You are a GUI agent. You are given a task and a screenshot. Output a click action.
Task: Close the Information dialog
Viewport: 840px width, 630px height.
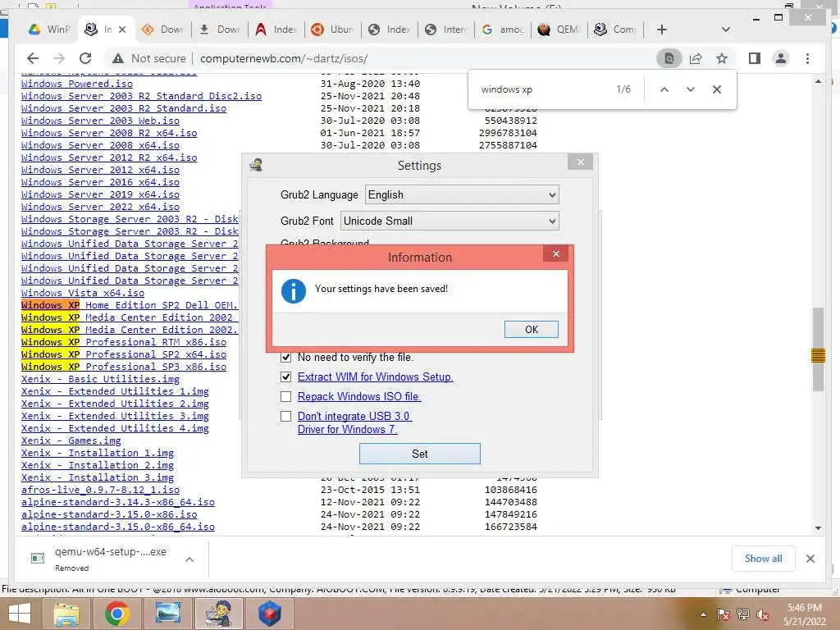[x=556, y=254]
